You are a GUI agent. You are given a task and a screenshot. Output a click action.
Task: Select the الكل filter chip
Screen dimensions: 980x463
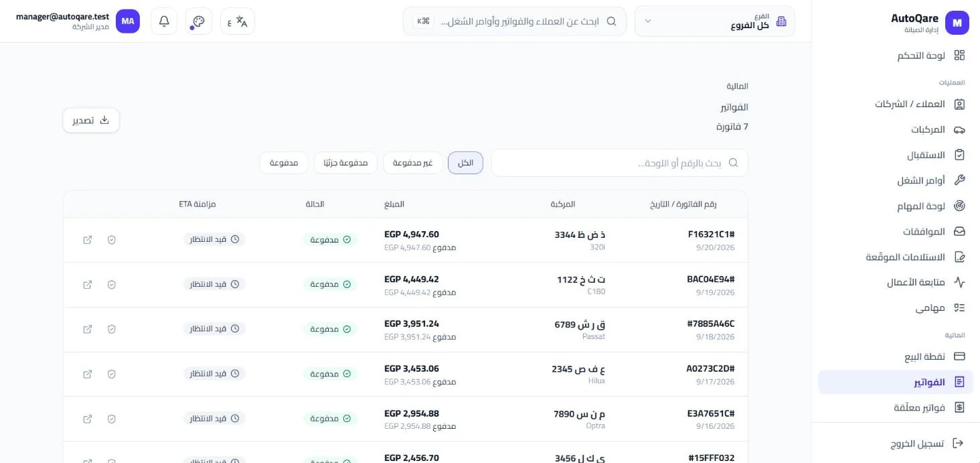tap(465, 163)
